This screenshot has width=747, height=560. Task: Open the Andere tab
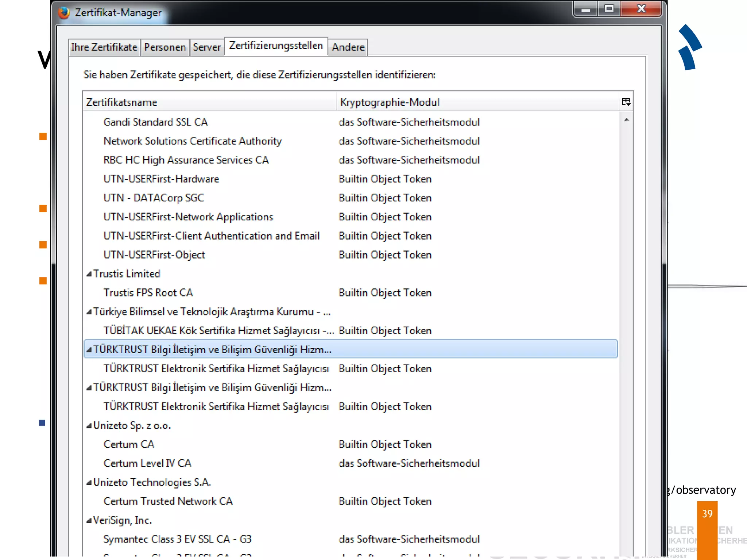(348, 47)
